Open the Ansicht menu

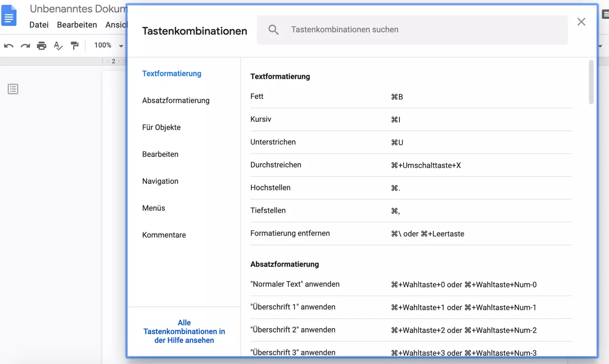tap(116, 25)
